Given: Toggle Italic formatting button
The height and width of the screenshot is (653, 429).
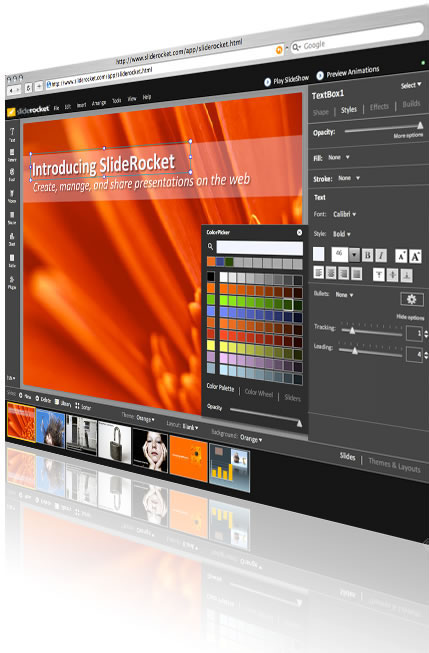Looking at the screenshot, I should coord(381,255).
